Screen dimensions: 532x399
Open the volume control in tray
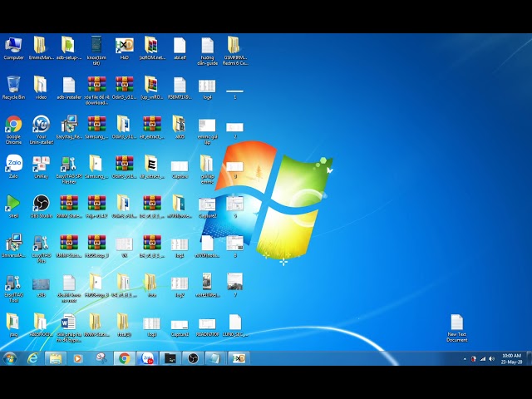pos(491,358)
